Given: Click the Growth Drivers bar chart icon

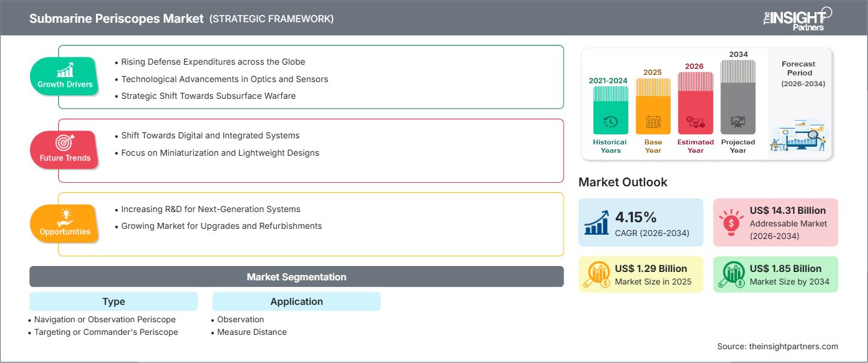Looking at the screenshot, I should point(65,70).
